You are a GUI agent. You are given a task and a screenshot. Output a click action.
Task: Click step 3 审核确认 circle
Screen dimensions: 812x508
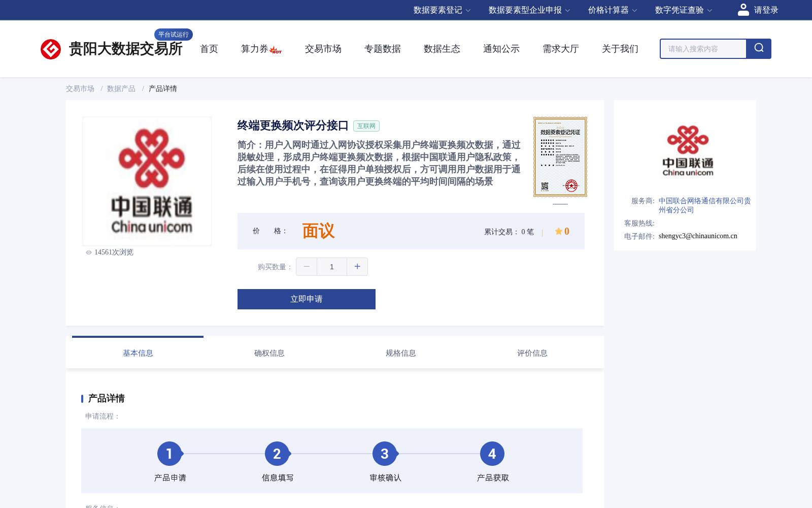click(x=385, y=454)
